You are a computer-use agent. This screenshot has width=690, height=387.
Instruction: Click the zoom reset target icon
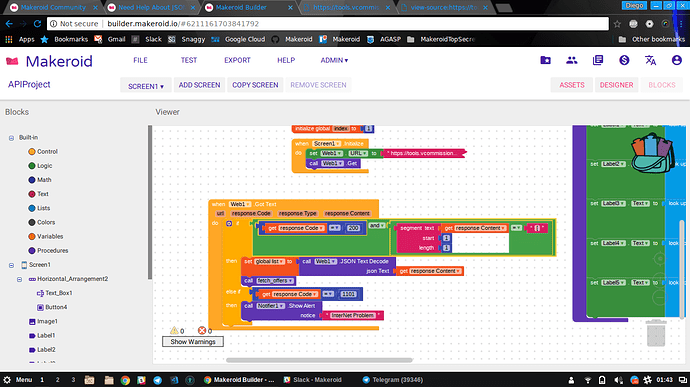tap(660, 258)
